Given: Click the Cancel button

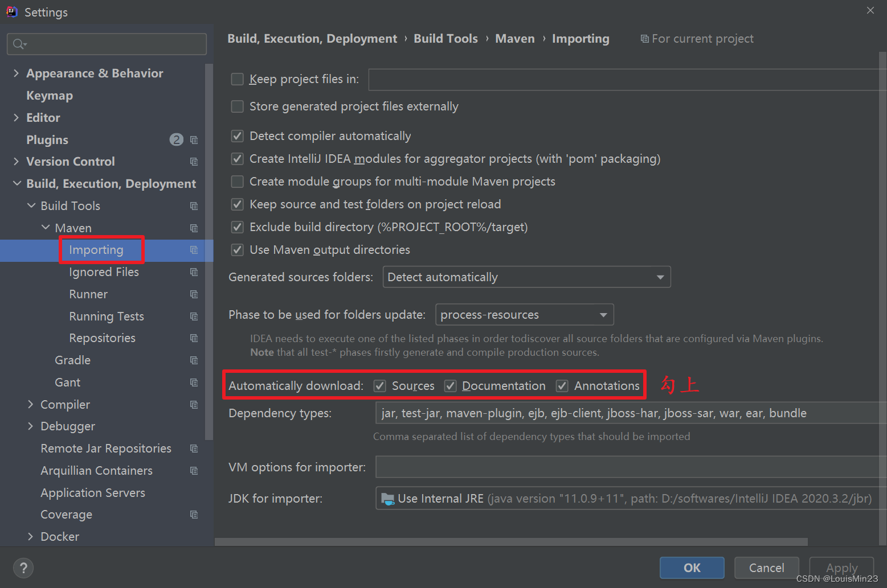Looking at the screenshot, I should pyautogui.click(x=767, y=568).
